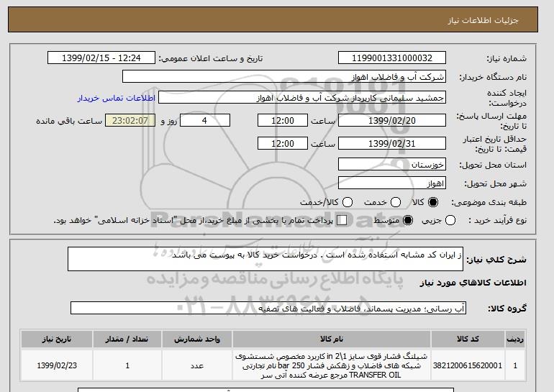Click the price validity time field 12:00
The image size is (554, 392).
[x=283, y=143]
